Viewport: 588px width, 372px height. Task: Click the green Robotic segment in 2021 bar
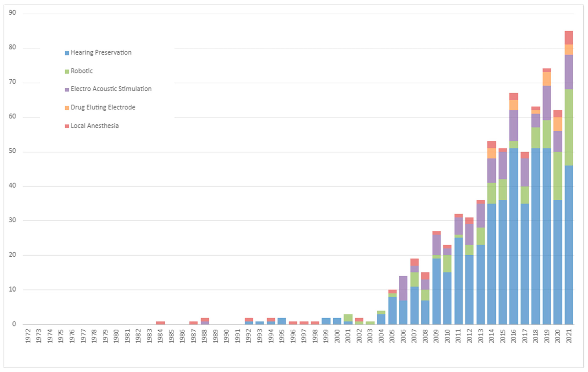tap(569, 127)
